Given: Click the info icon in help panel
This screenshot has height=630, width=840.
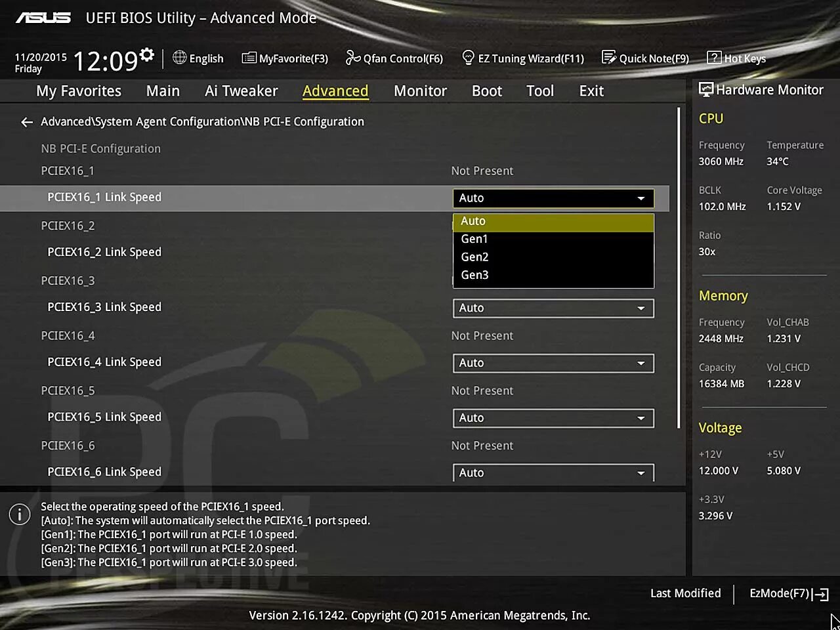Looking at the screenshot, I should [x=20, y=514].
